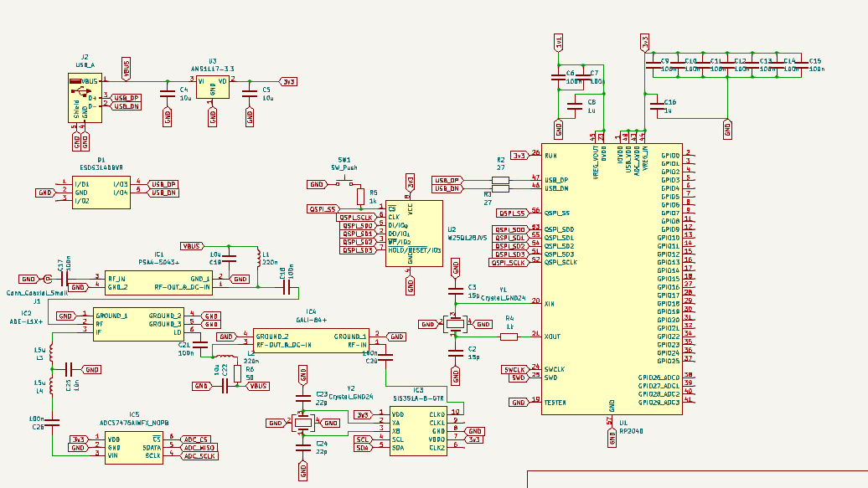
Task: Select resistor R5 1k symbol
Action: [361, 197]
